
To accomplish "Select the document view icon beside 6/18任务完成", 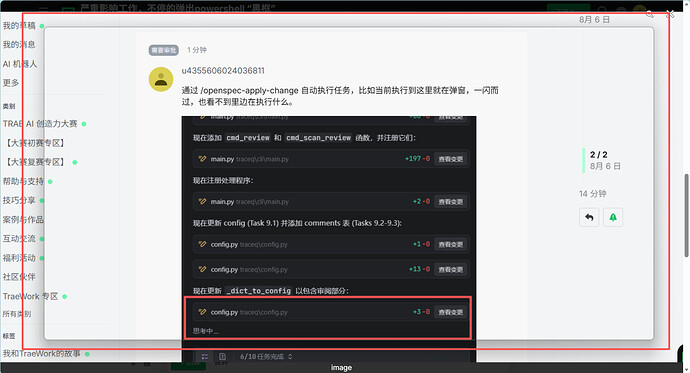I will pos(223,357).
